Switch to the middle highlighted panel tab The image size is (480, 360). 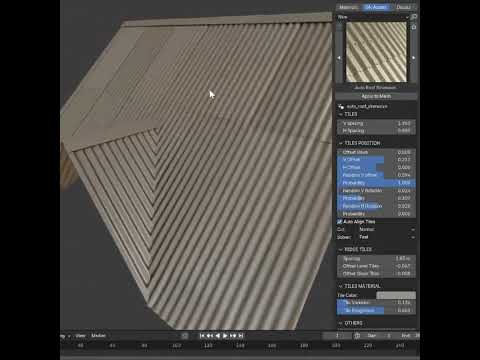click(x=376, y=7)
